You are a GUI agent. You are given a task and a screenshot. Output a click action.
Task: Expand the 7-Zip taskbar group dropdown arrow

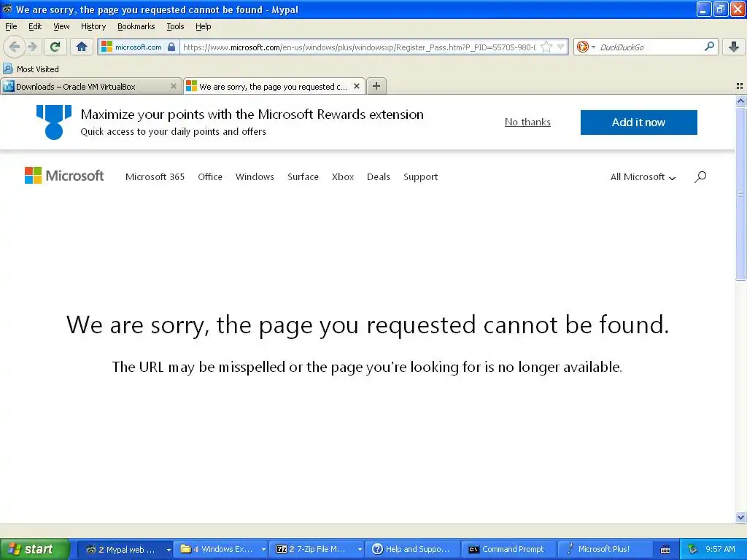click(359, 550)
